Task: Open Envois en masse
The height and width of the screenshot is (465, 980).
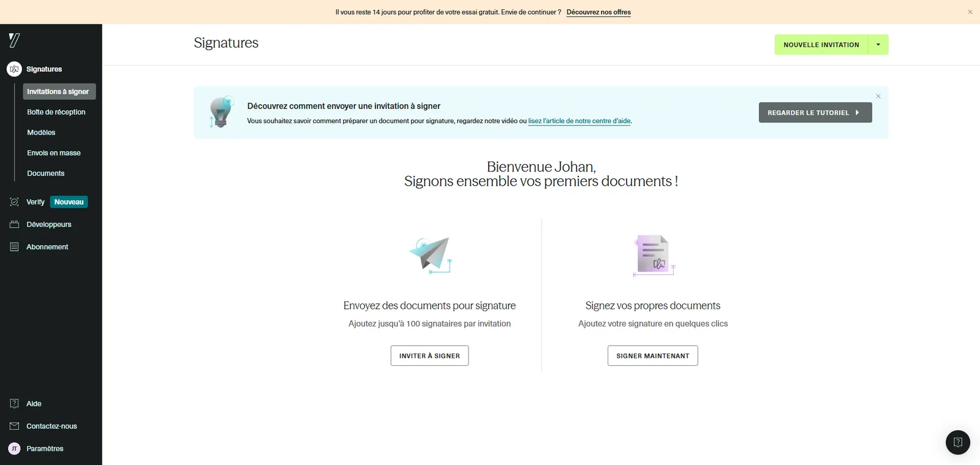Action: 54,153
